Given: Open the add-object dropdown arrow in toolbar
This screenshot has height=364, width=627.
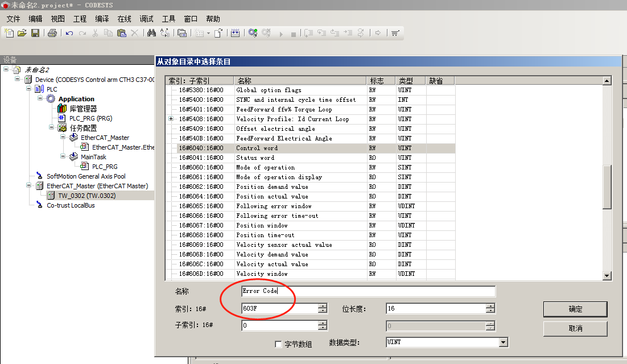Looking at the screenshot, I should pos(208,34).
